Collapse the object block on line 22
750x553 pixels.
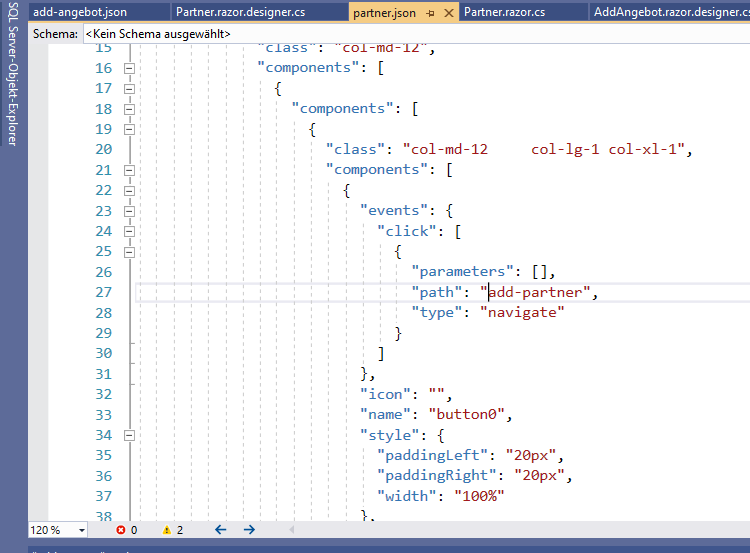coord(129,191)
